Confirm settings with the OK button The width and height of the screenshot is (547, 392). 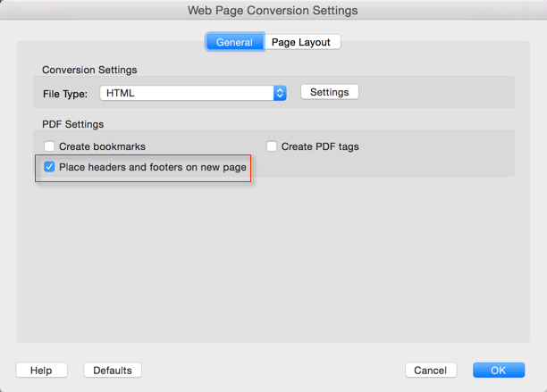tap(498, 371)
